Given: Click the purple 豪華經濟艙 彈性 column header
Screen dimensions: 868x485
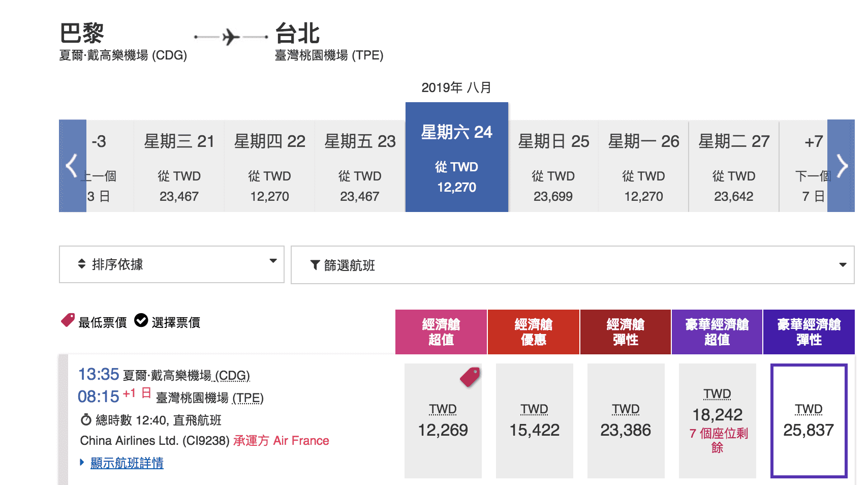Looking at the screenshot, I should coord(809,332).
